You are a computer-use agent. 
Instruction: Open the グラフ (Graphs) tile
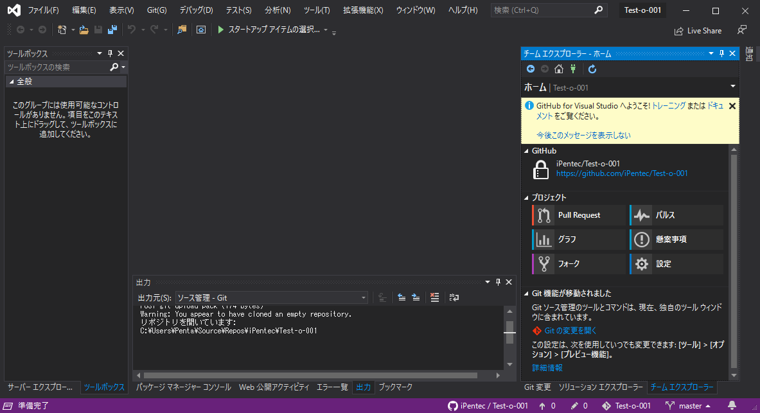click(579, 239)
